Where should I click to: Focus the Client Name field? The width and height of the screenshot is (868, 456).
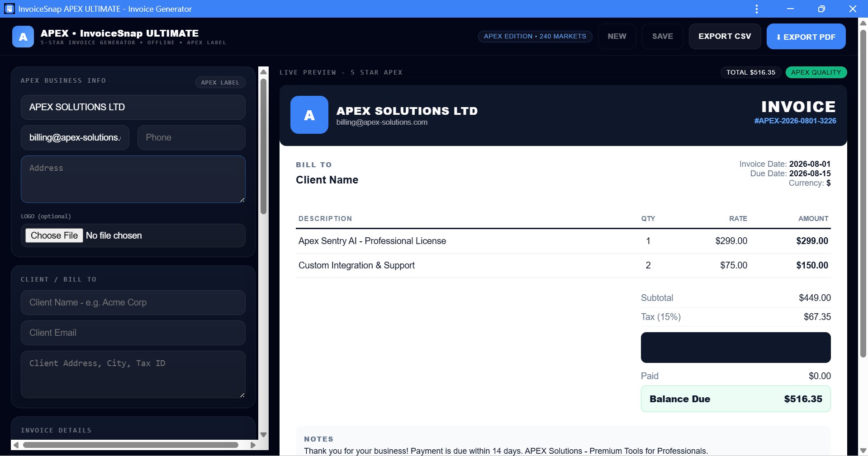click(x=133, y=302)
